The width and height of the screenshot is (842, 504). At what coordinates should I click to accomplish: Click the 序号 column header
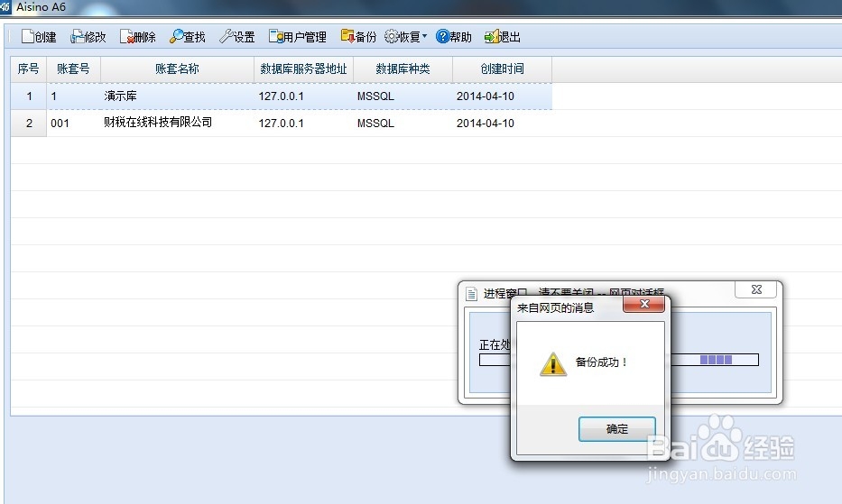pos(29,69)
